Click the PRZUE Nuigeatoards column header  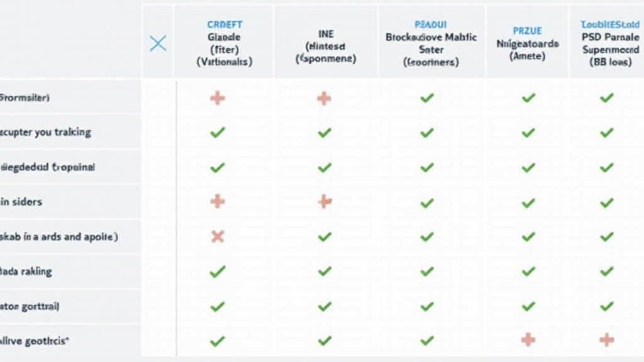[x=527, y=43]
